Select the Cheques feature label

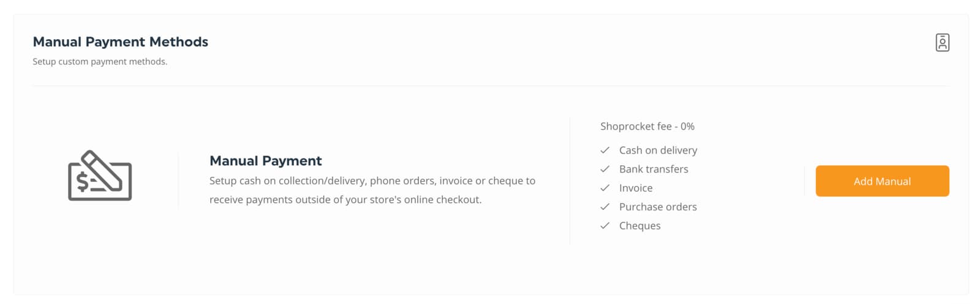(x=639, y=226)
